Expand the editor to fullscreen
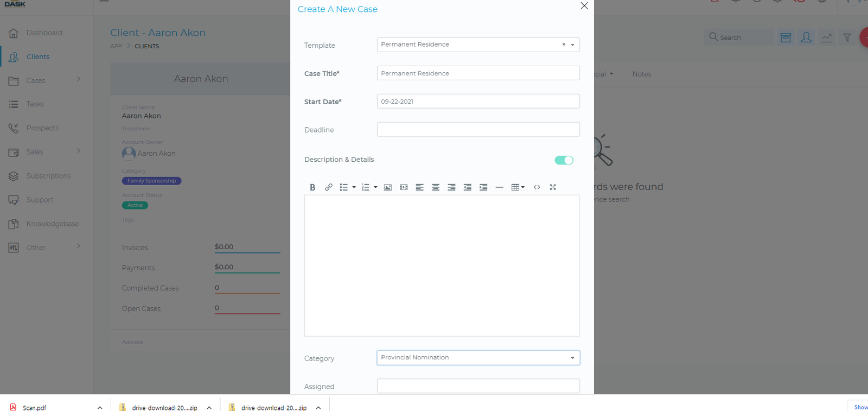This screenshot has height=411, width=868. pyautogui.click(x=553, y=187)
